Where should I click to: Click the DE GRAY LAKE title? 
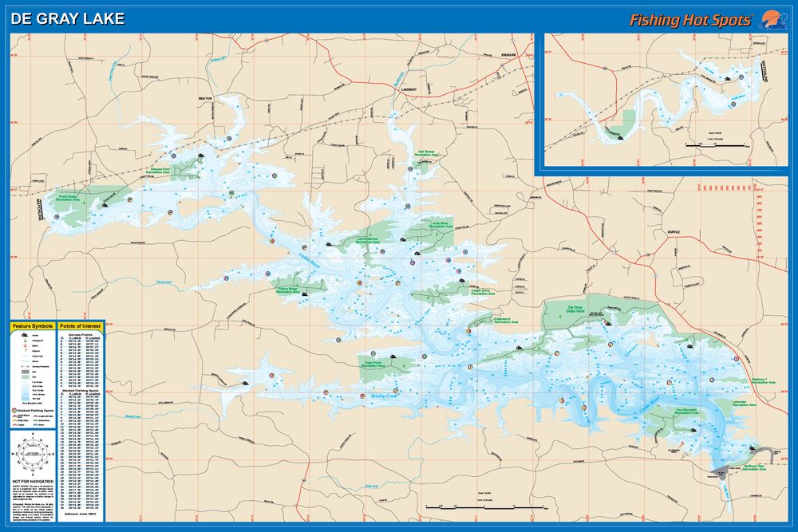pos(68,18)
